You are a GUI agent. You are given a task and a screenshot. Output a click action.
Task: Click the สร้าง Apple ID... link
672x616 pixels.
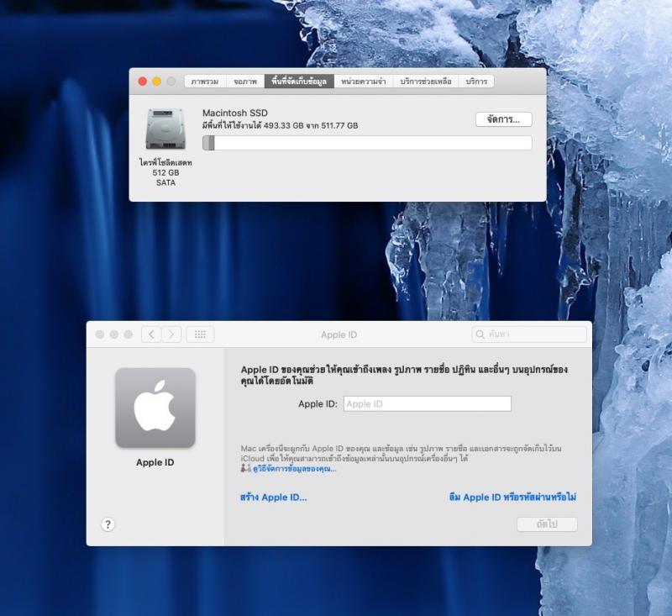click(273, 498)
